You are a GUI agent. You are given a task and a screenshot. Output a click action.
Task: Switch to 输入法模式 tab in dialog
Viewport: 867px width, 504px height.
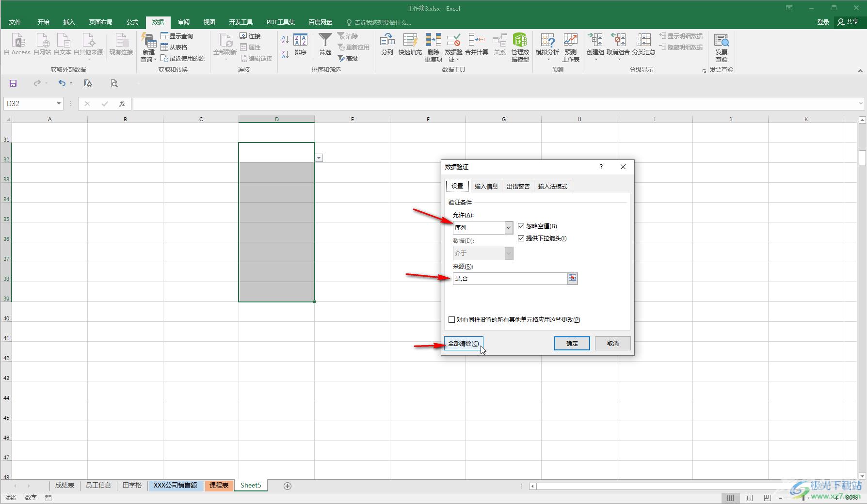click(552, 186)
